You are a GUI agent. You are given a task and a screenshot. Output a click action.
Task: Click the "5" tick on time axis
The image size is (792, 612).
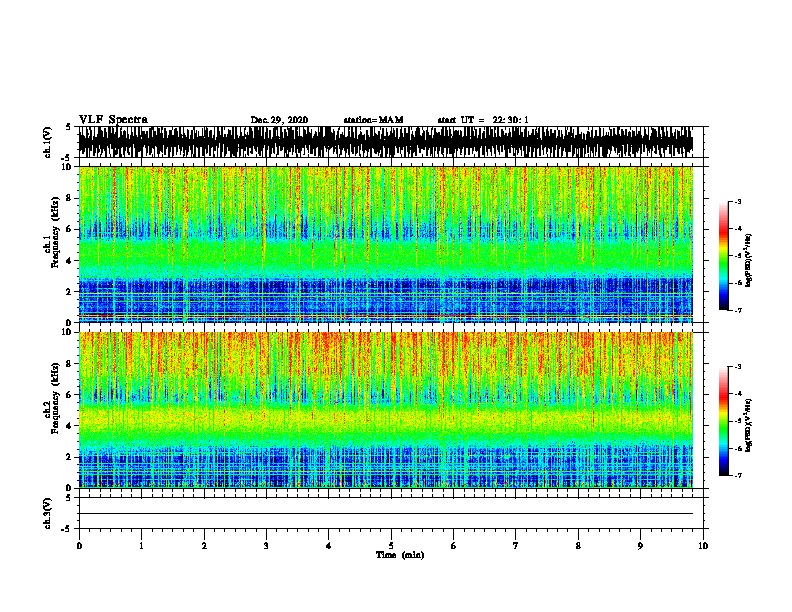pos(391,546)
